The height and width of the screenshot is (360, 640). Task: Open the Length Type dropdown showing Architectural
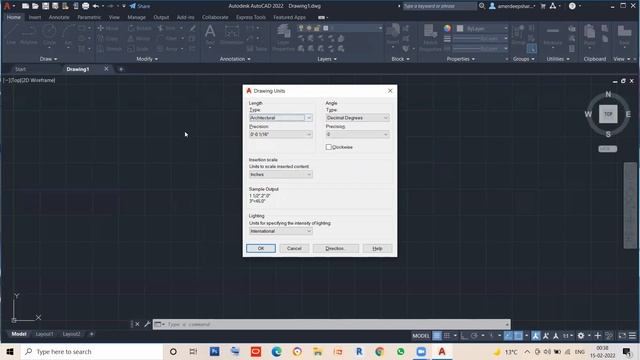pos(281,118)
